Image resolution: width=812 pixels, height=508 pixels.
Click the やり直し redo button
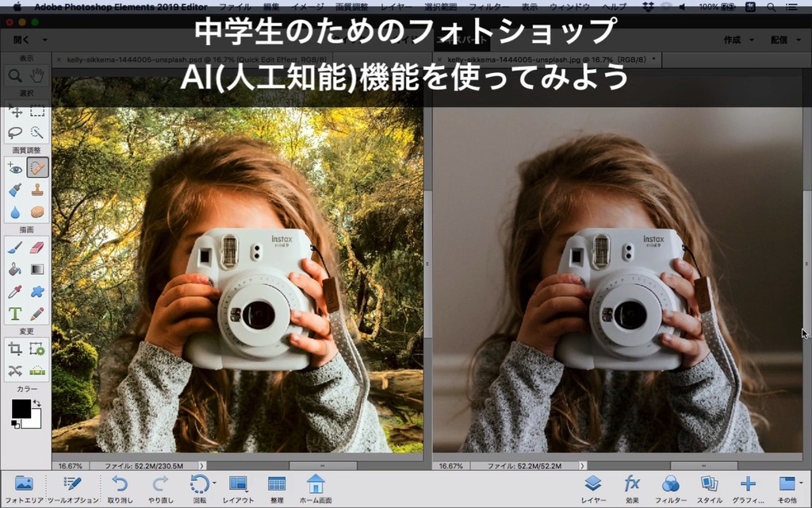pyautogui.click(x=160, y=490)
